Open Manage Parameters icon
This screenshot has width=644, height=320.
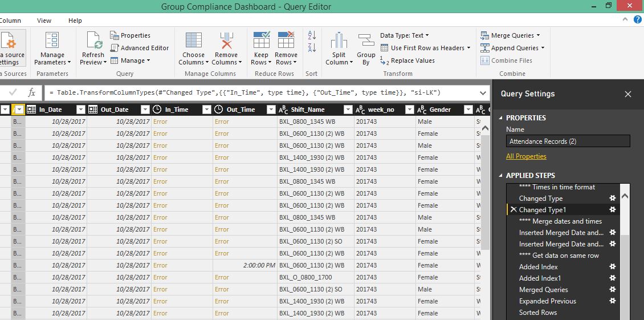pos(52,40)
